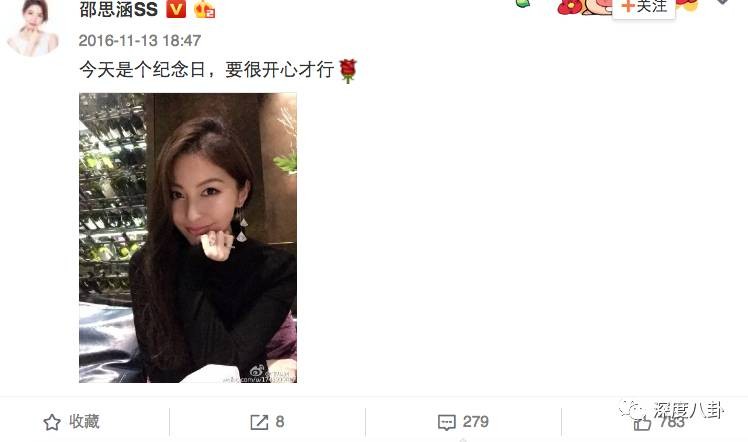Enlarge the attached selfie photo
748x442 pixels.
tap(188, 238)
